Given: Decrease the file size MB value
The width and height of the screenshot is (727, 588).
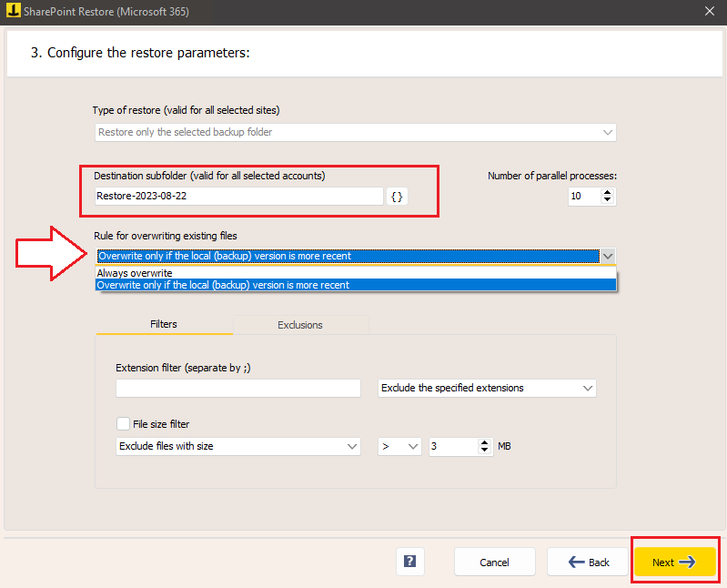Looking at the screenshot, I should pyautogui.click(x=484, y=451).
